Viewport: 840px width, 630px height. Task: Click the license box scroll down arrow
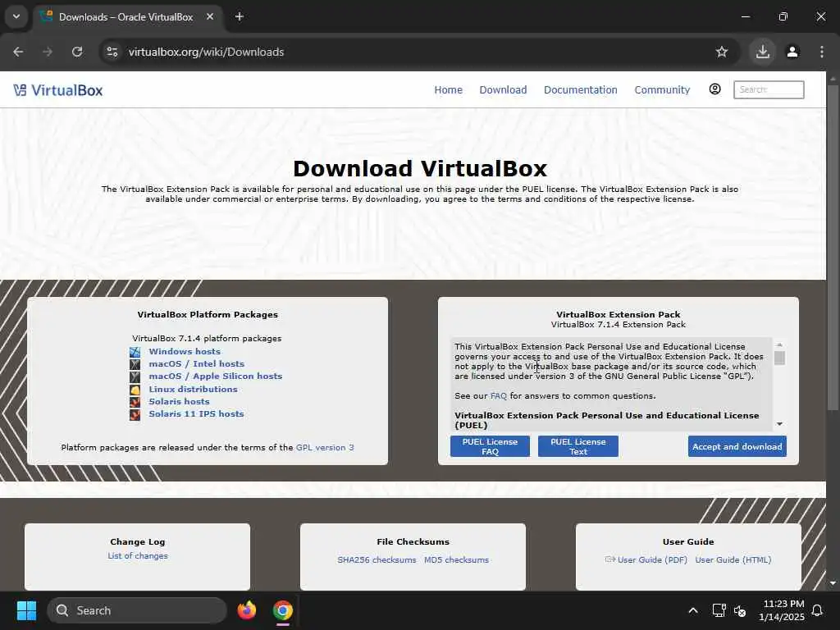coord(779,424)
